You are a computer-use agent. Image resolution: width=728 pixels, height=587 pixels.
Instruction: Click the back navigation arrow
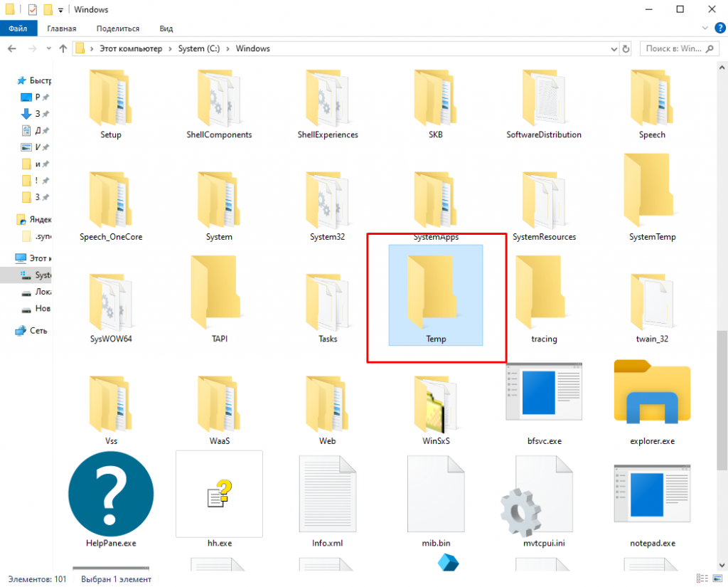(x=12, y=49)
